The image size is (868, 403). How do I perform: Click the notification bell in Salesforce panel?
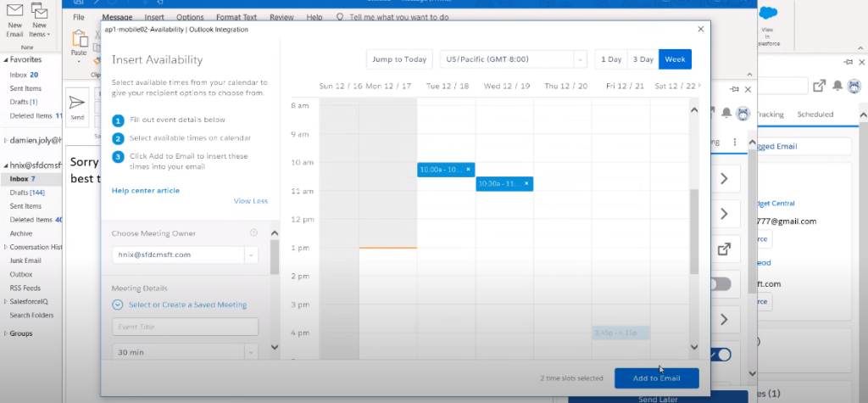[x=837, y=85]
